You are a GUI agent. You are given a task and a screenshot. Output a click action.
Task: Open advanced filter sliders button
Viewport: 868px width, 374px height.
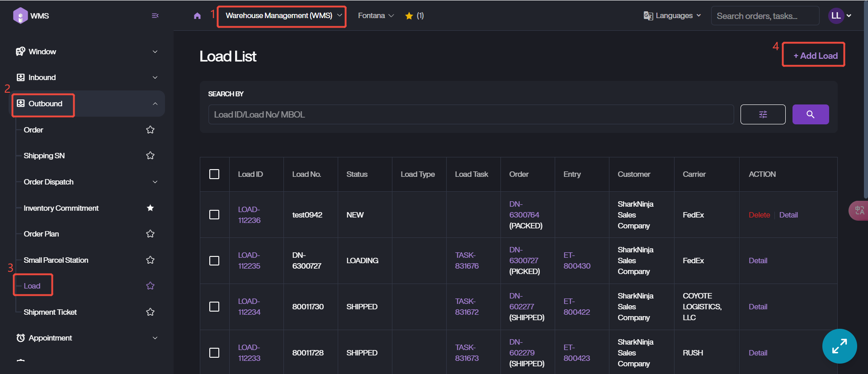click(763, 114)
